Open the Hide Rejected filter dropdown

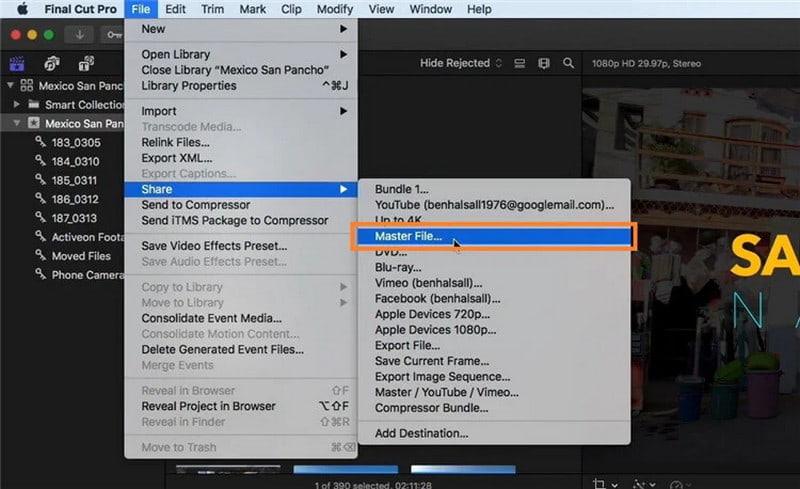pos(461,63)
